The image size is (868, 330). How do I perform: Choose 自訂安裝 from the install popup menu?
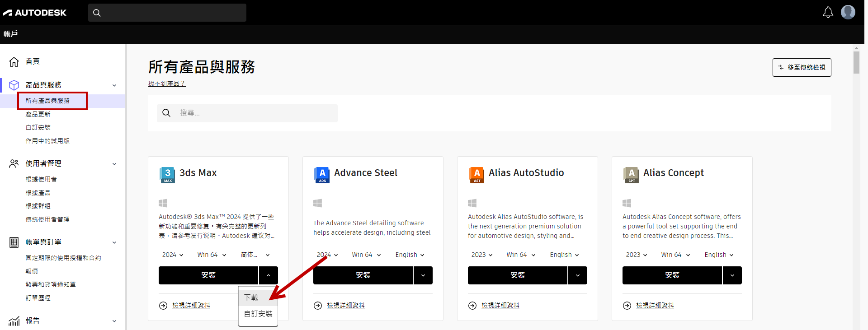pyautogui.click(x=258, y=314)
